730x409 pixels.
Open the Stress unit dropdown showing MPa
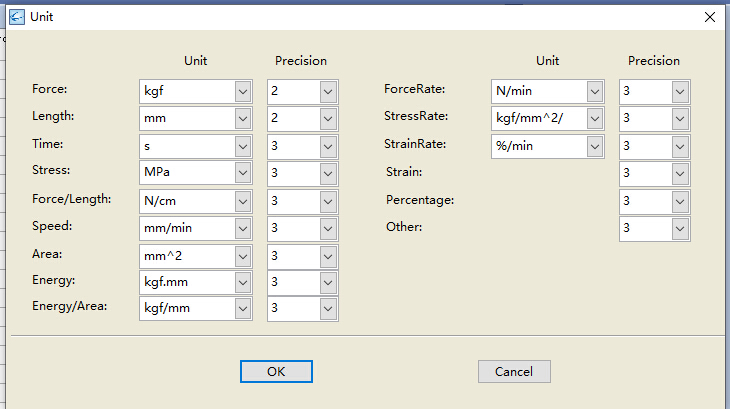click(x=196, y=173)
